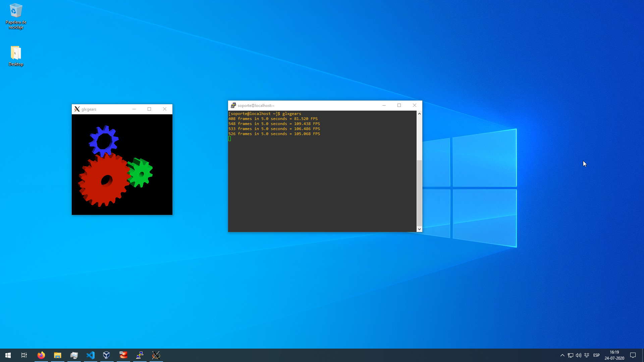This screenshot has height=362, width=644.
Task: Open the clock and calendar flyout
Action: [x=614, y=355]
